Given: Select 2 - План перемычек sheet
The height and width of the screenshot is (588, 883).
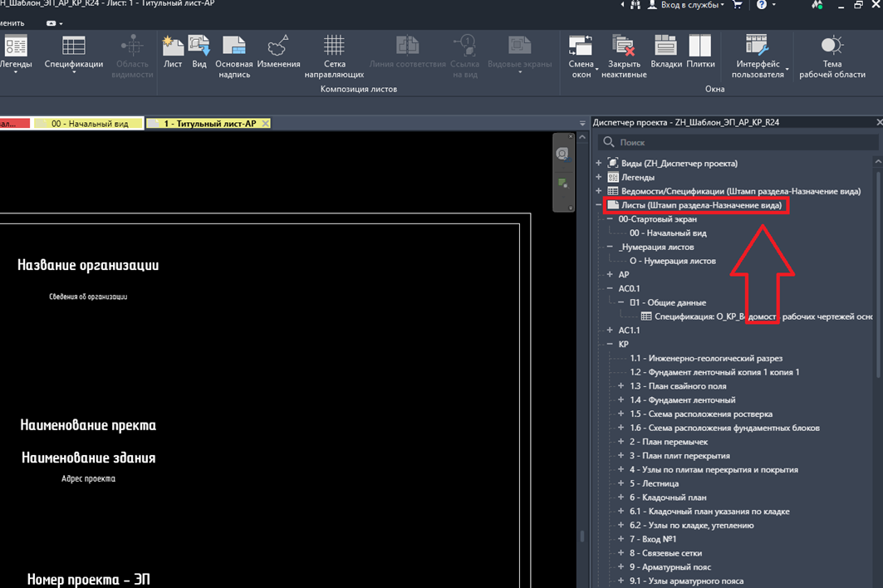Looking at the screenshot, I should [669, 442].
